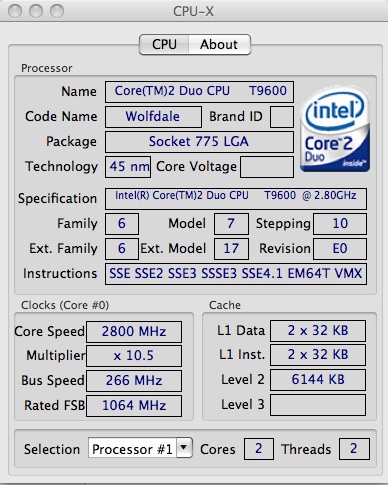
Task: Click the Name field showing T9600
Action: pos(199,91)
